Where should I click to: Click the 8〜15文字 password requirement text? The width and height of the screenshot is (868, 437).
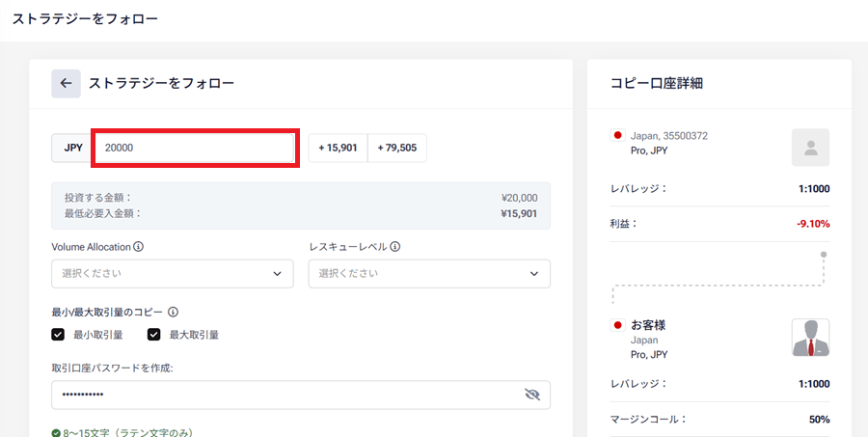click(x=127, y=432)
